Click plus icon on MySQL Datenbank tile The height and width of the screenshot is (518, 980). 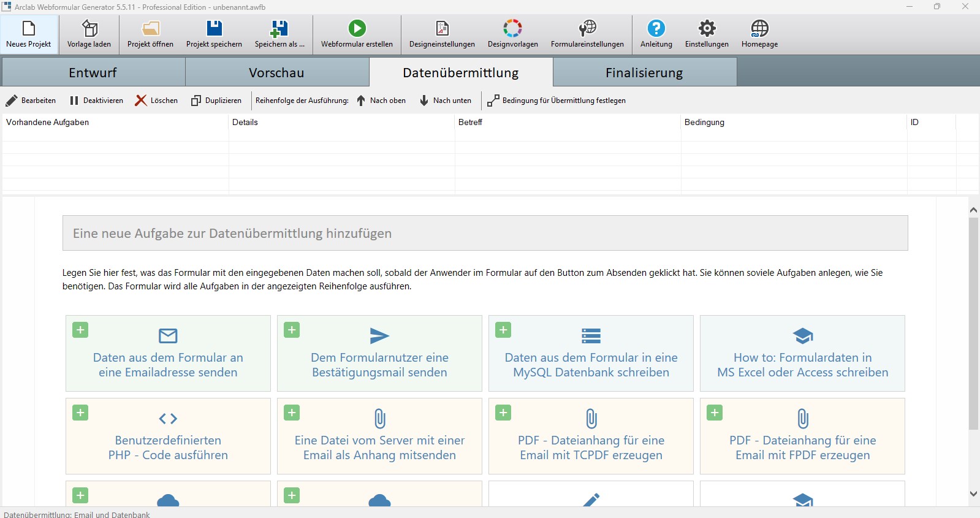(x=503, y=330)
